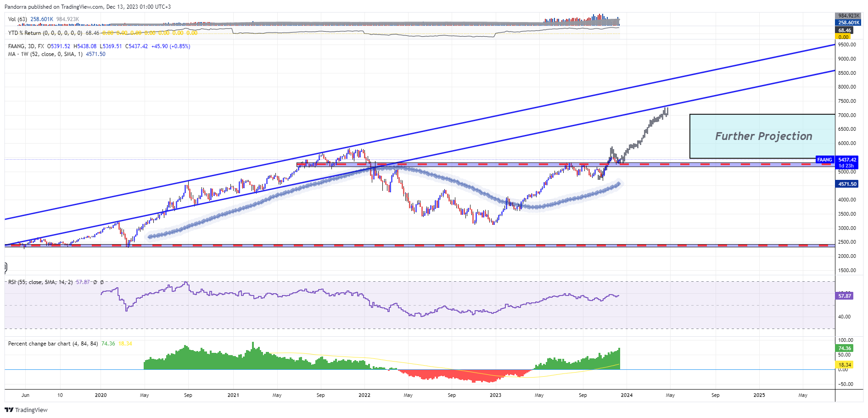Click the MA 1W (52, close, 0, SMA, 1) legend
868x418 pixels.
coord(45,54)
